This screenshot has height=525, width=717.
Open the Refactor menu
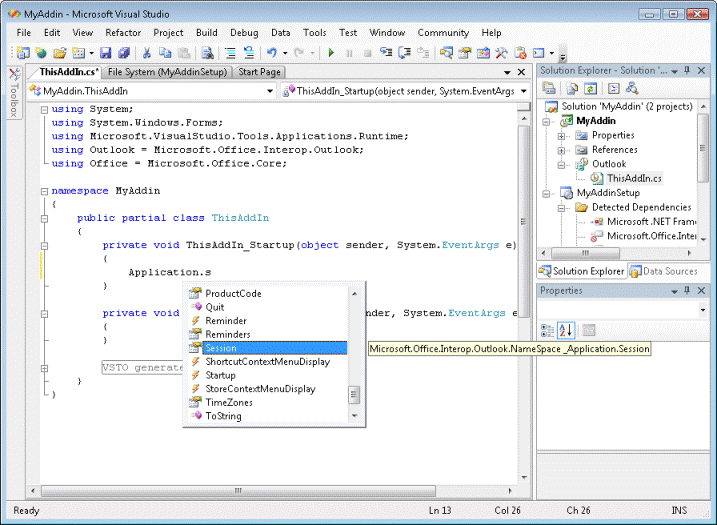click(x=123, y=32)
